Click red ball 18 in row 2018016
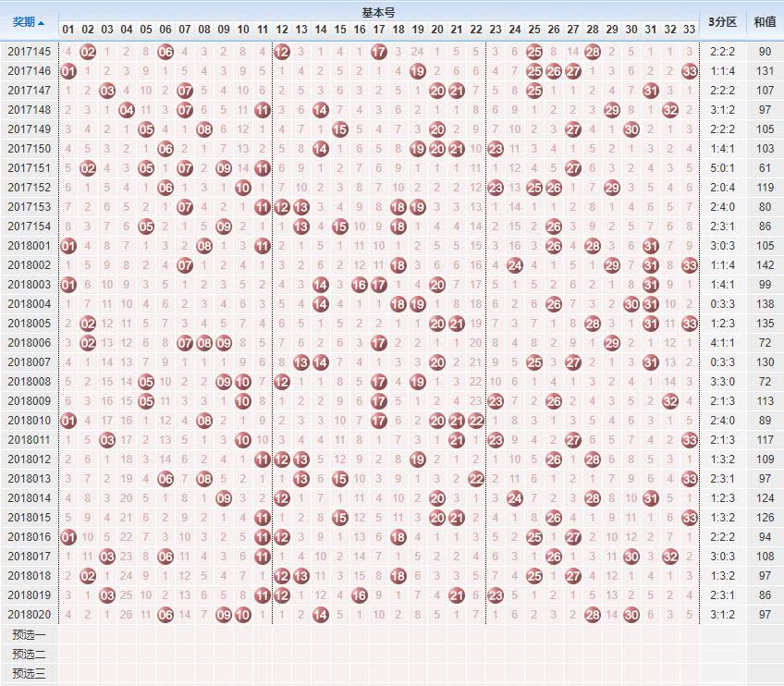Image resolution: width=784 pixels, height=686 pixels. coord(398,537)
